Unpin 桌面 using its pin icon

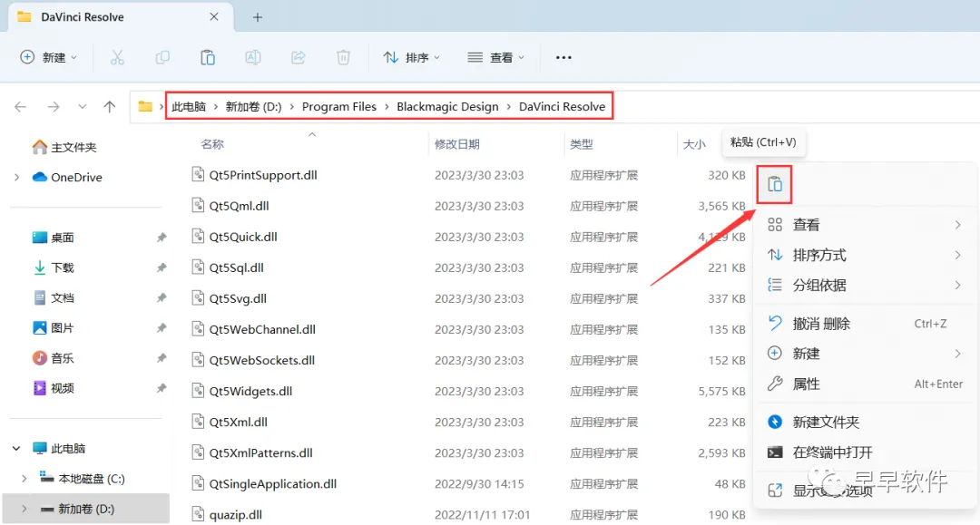[x=162, y=238]
